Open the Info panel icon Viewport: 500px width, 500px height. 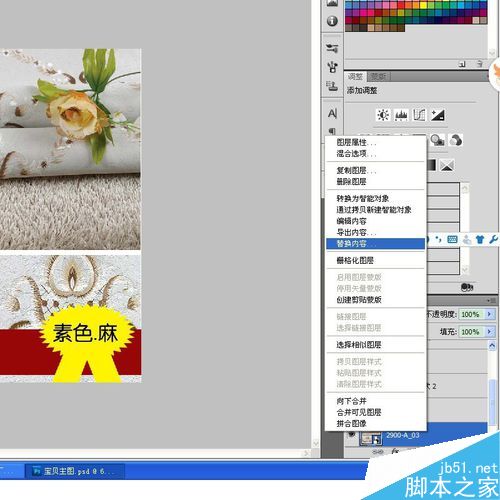pyautogui.click(x=332, y=21)
